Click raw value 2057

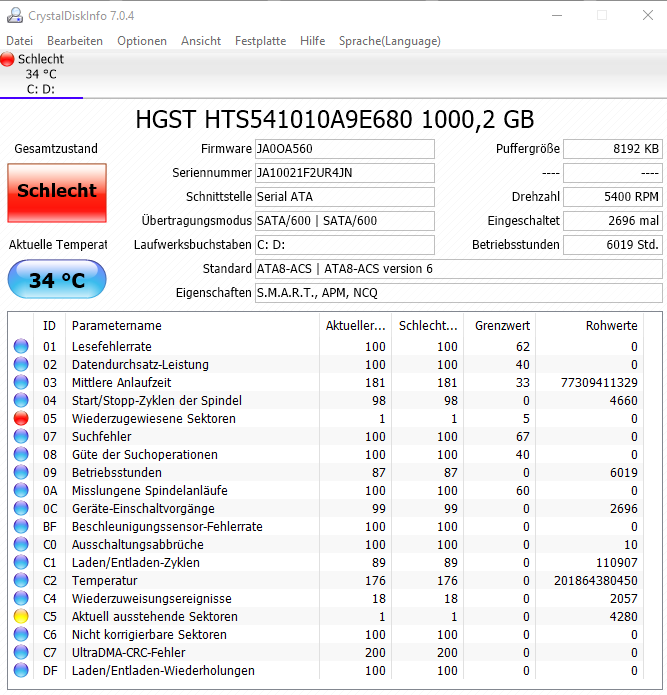click(x=624, y=598)
